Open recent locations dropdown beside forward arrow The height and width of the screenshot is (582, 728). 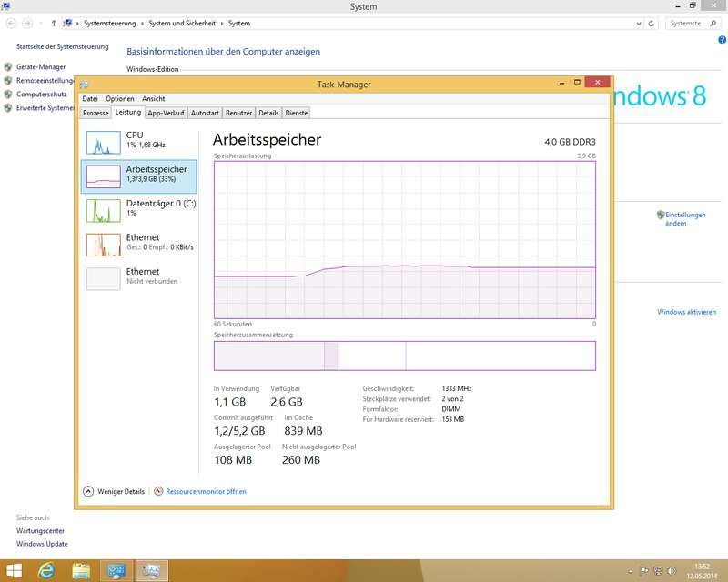[41, 24]
